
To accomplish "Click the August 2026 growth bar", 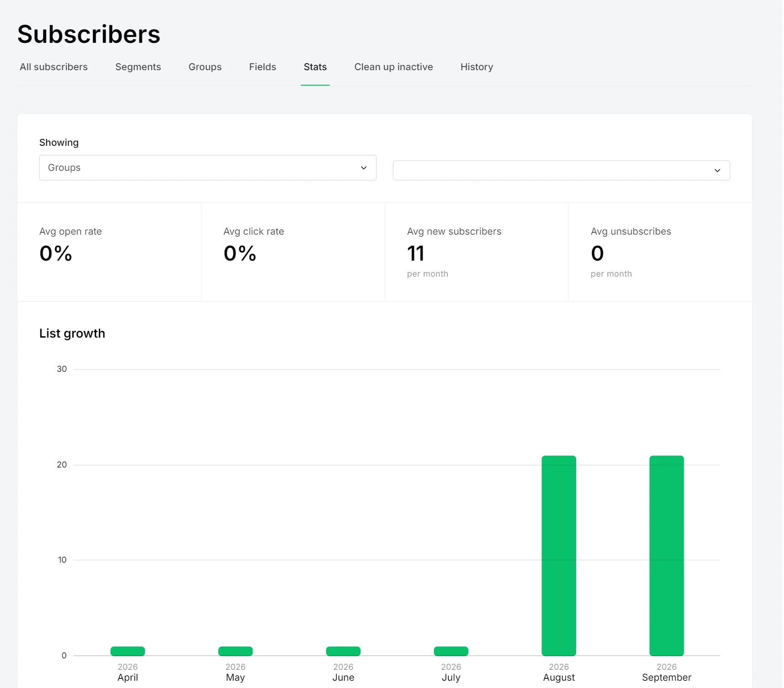I will click(x=559, y=555).
